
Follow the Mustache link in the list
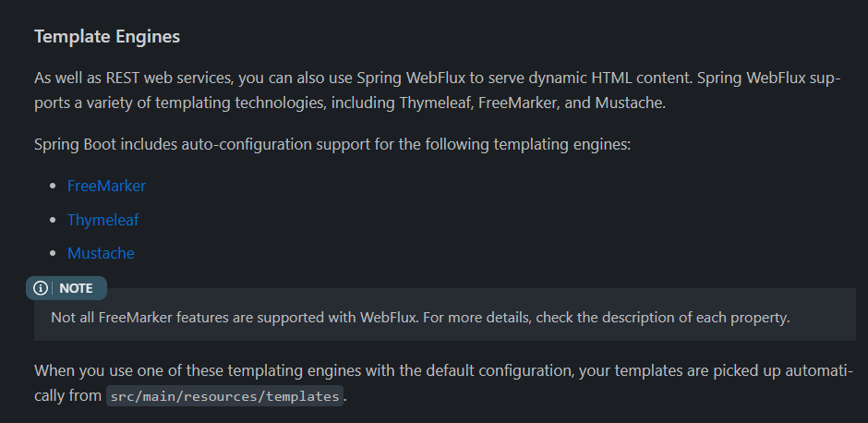[101, 253]
